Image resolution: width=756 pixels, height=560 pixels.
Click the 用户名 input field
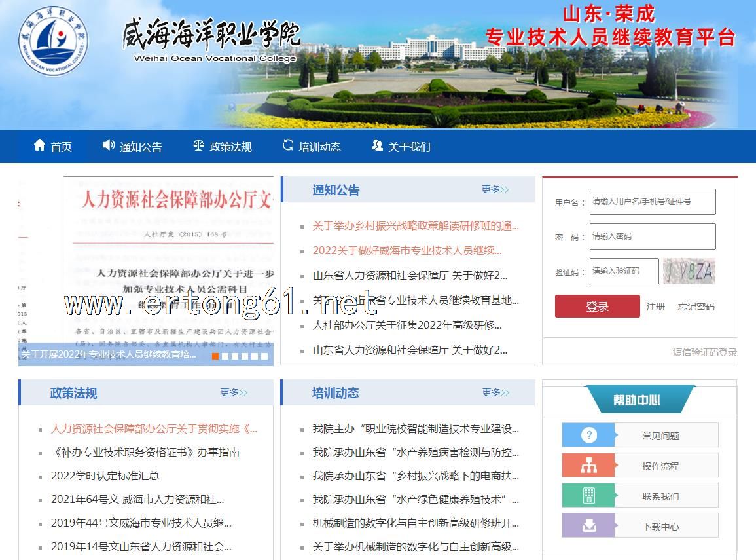coord(652,202)
